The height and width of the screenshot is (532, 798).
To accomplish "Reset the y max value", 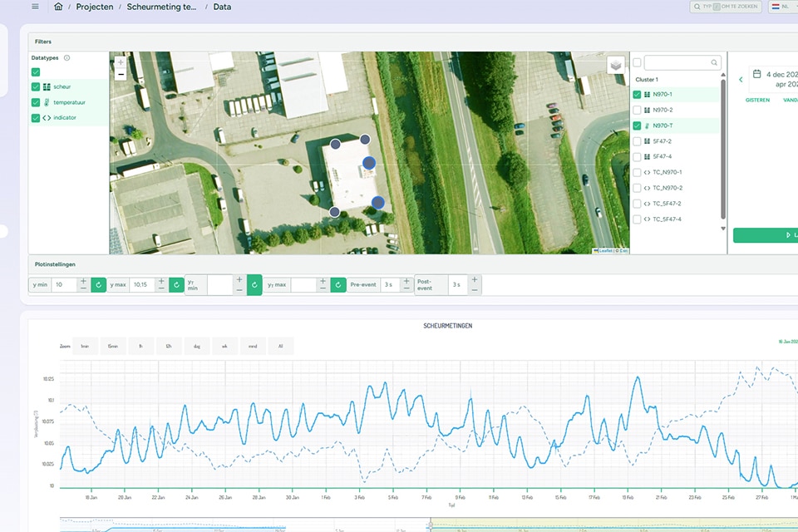I will click(176, 284).
